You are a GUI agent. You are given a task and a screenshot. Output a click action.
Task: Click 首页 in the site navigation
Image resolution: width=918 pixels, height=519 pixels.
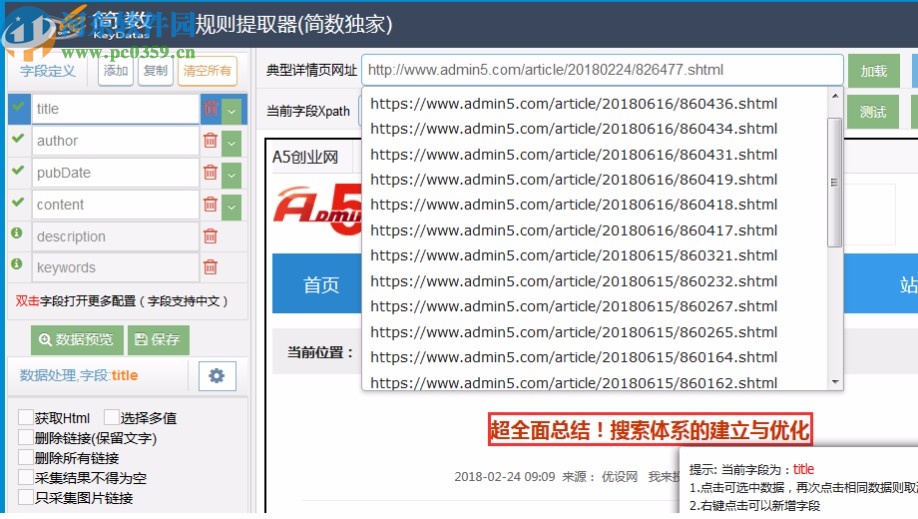321,285
